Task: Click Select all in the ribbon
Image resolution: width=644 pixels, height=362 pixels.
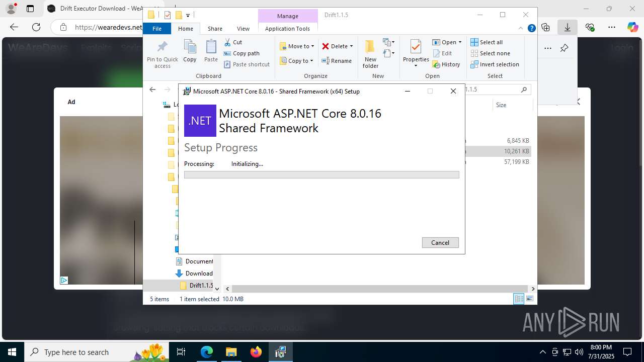Action: [x=487, y=42]
